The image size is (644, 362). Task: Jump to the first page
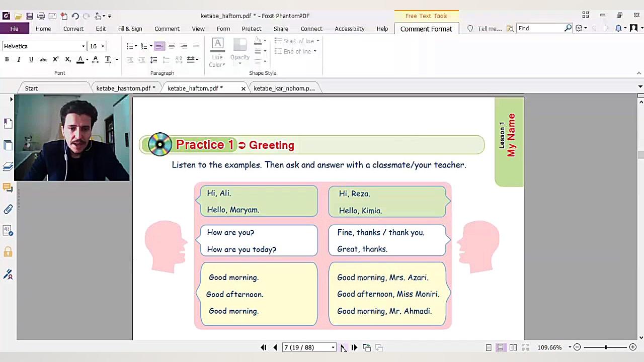[x=264, y=347]
